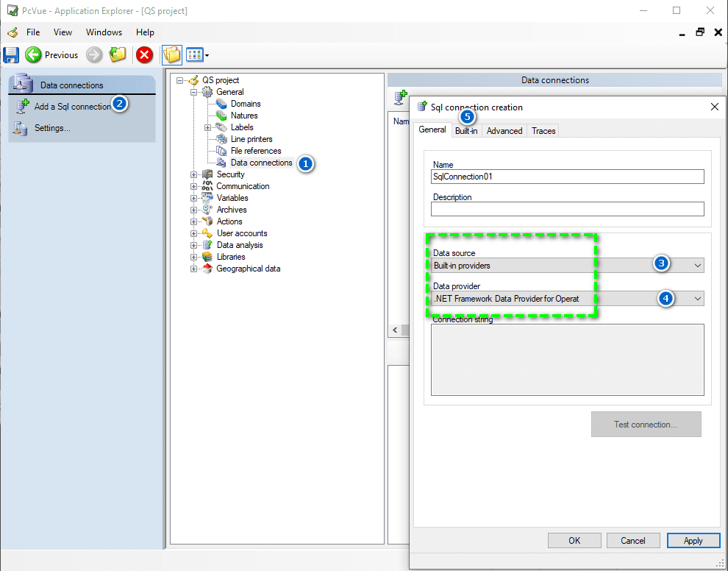Image resolution: width=728 pixels, height=571 pixels.
Task: Click the Save floppy disk toolbar icon
Action: tap(11, 55)
